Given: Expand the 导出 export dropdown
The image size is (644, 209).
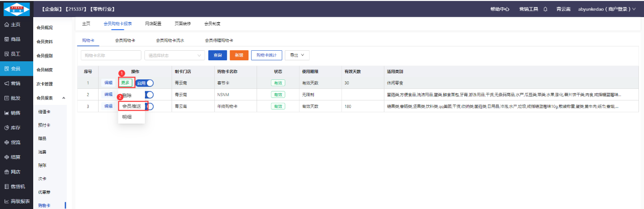Looking at the screenshot, I should click(297, 55).
